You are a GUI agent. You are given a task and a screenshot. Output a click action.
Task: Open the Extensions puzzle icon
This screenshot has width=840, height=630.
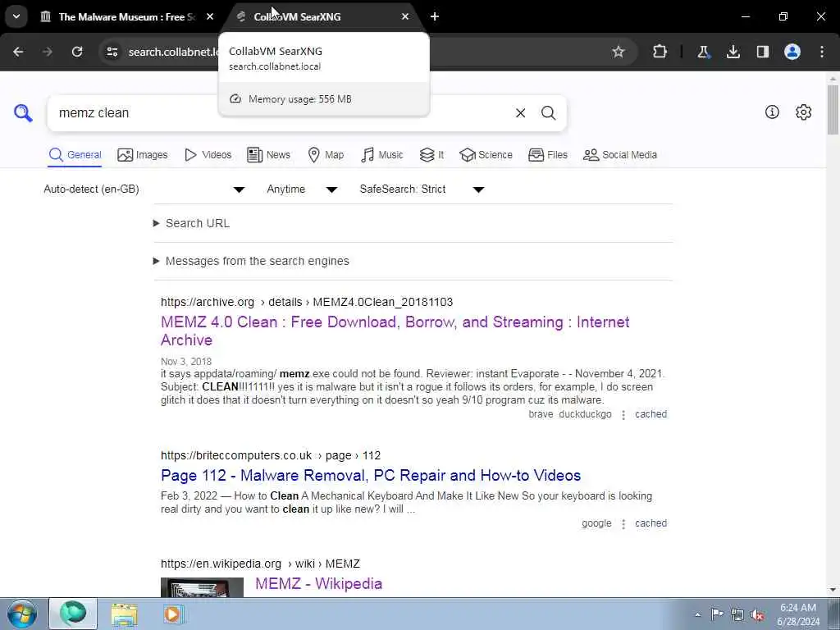pos(660,52)
